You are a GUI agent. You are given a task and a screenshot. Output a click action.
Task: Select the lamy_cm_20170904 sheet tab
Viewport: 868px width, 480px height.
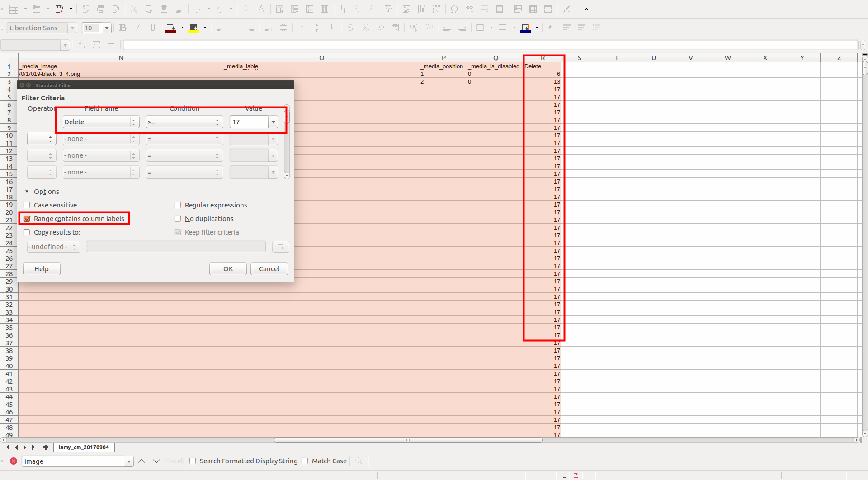coord(84,447)
